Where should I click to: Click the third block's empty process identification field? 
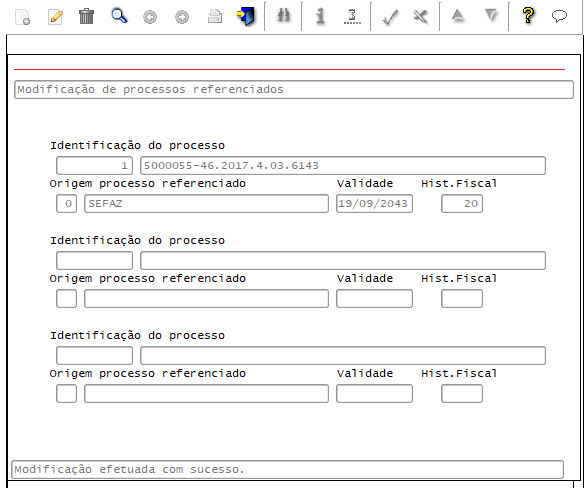(x=343, y=356)
